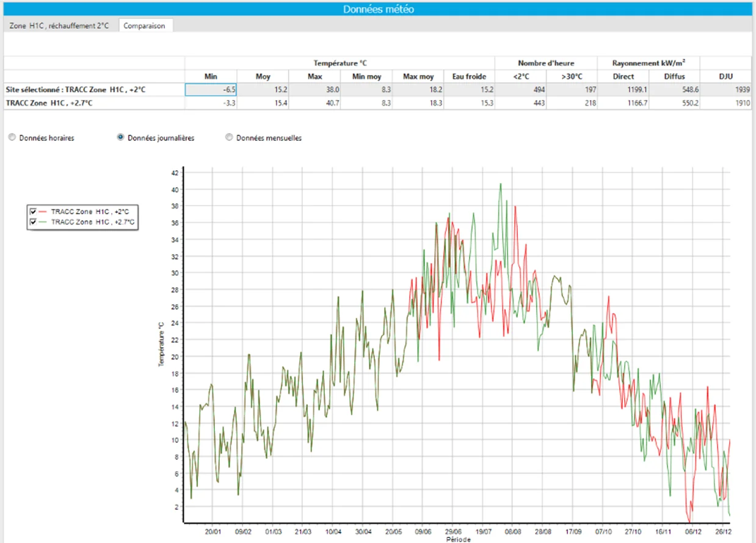
Task: Click the 'Min moy' column header
Action: [366, 76]
